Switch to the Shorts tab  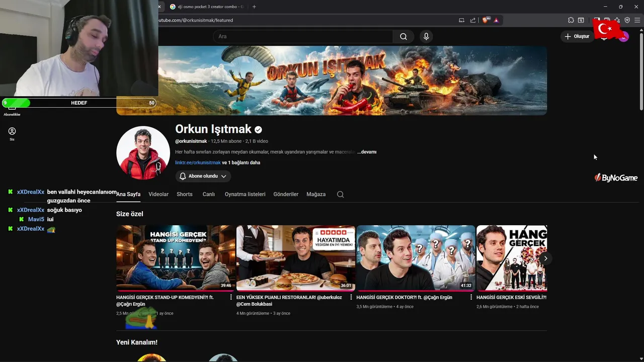[185, 194]
